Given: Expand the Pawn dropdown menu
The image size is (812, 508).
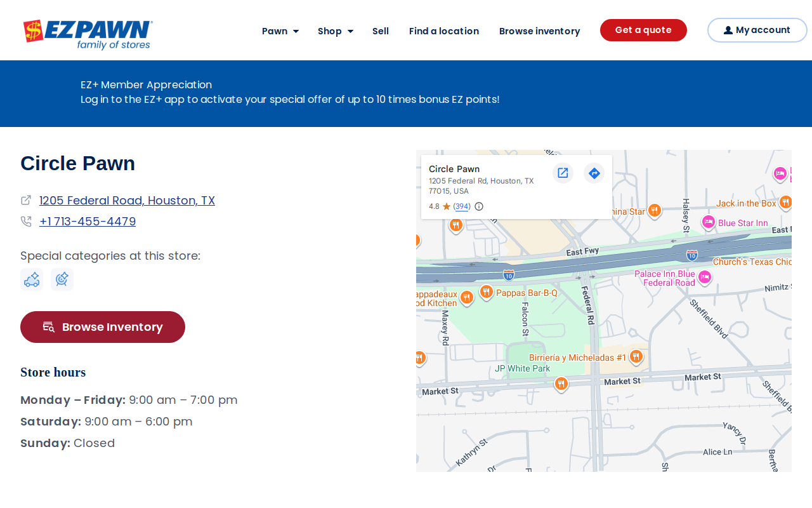Looking at the screenshot, I should click(x=280, y=31).
